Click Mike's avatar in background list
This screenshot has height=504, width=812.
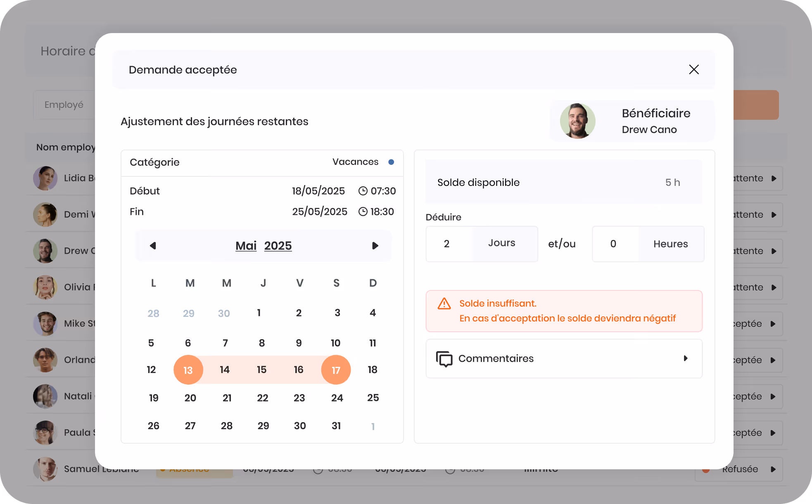coord(45,323)
